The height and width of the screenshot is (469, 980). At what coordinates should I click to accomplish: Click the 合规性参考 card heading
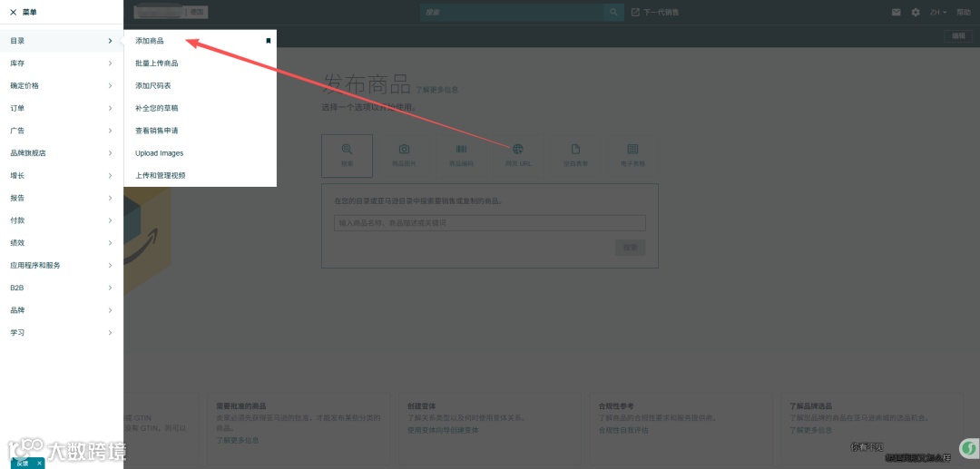[x=616, y=405]
